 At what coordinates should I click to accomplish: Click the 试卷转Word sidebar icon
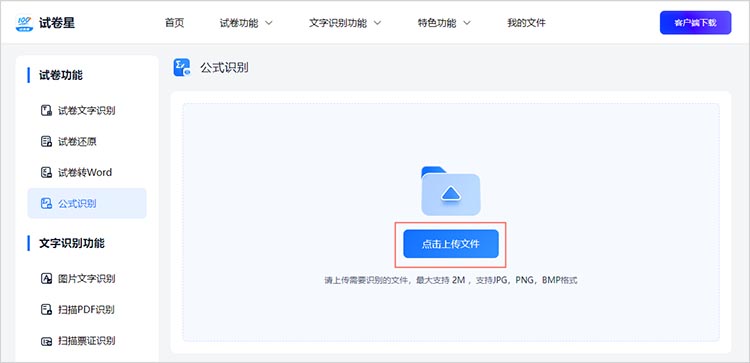point(46,172)
